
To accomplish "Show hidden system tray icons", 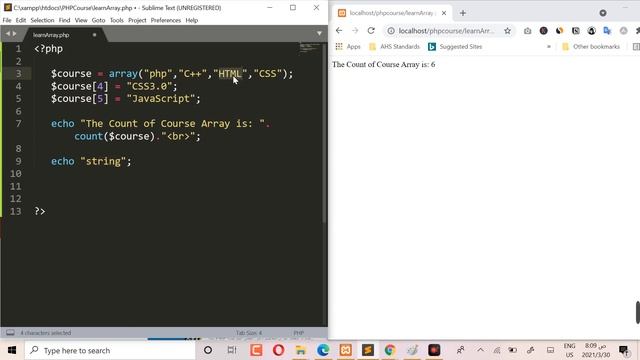I will click(480, 350).
